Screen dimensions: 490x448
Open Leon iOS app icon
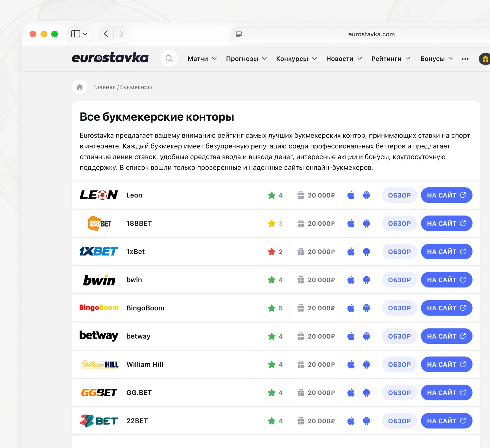coord(351,195)
